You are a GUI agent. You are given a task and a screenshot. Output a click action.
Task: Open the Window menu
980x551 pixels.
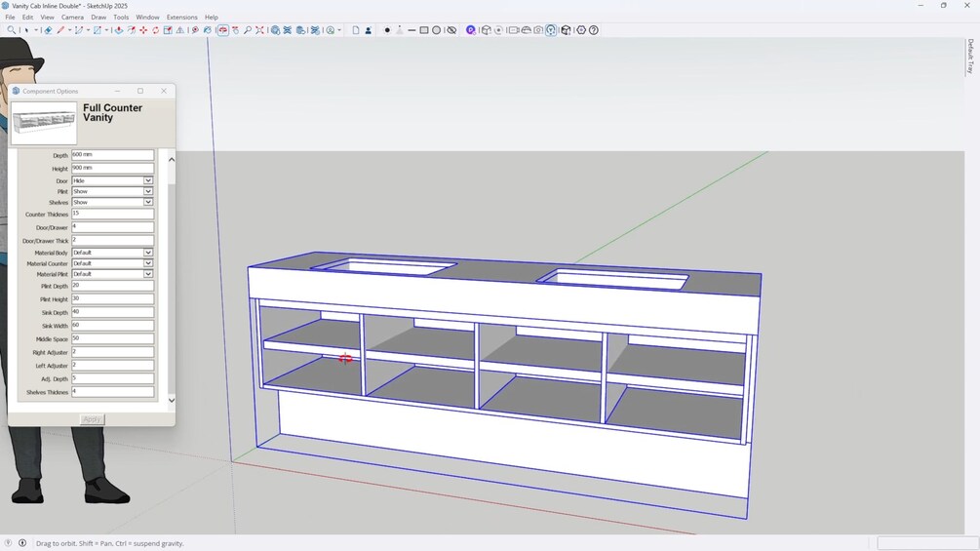[147, 17]
